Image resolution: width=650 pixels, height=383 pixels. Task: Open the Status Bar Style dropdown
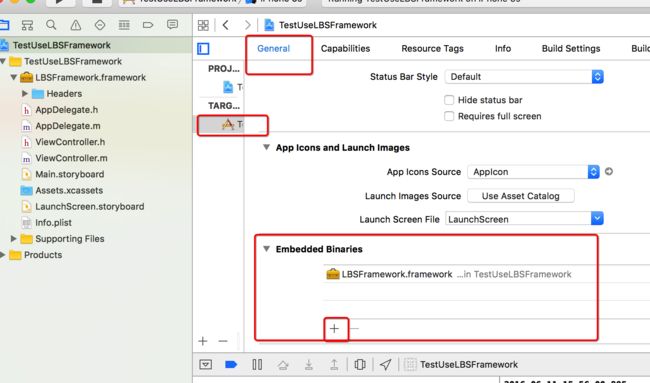coord(524,77)
